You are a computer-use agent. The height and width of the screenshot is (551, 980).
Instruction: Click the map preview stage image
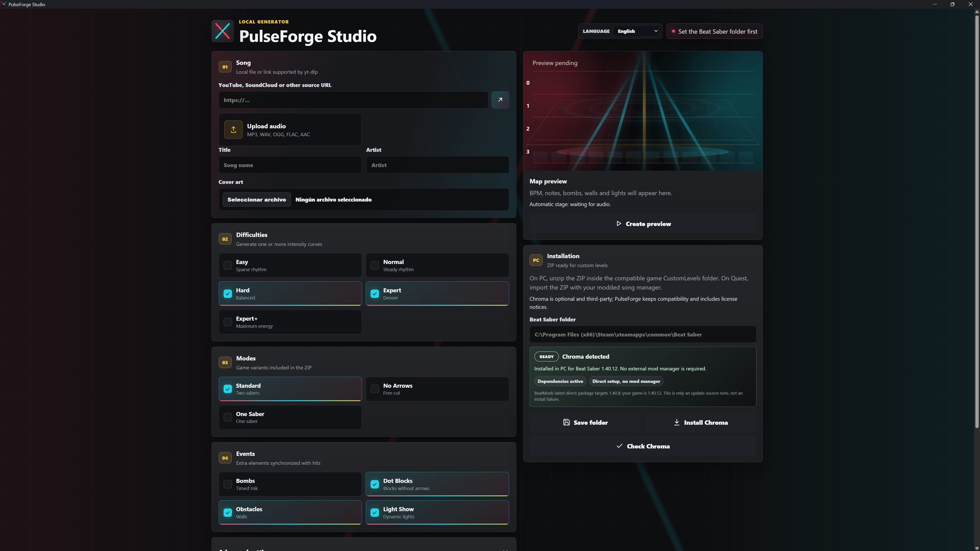tap(643, 111)
